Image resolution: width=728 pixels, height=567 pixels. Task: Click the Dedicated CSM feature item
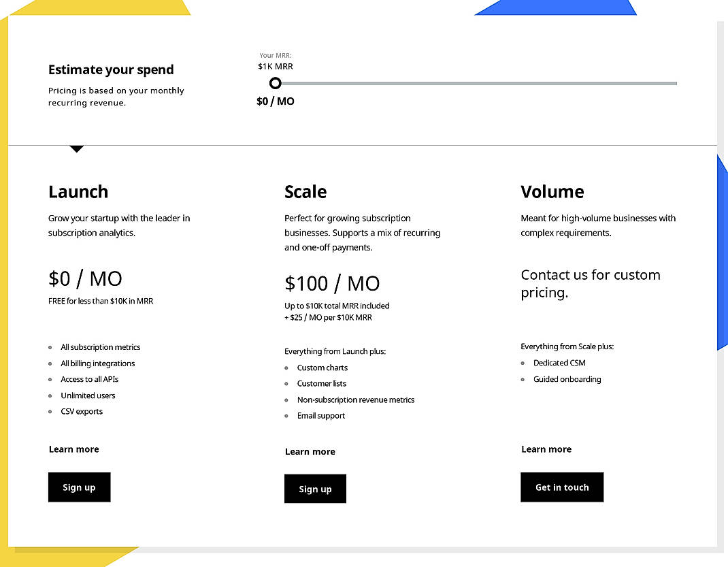(559, 363)
